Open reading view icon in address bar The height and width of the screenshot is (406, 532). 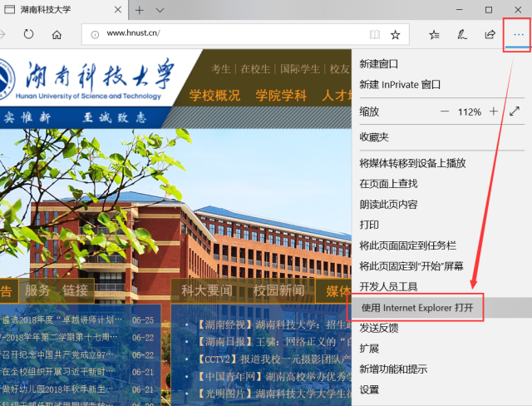point(375,35)
